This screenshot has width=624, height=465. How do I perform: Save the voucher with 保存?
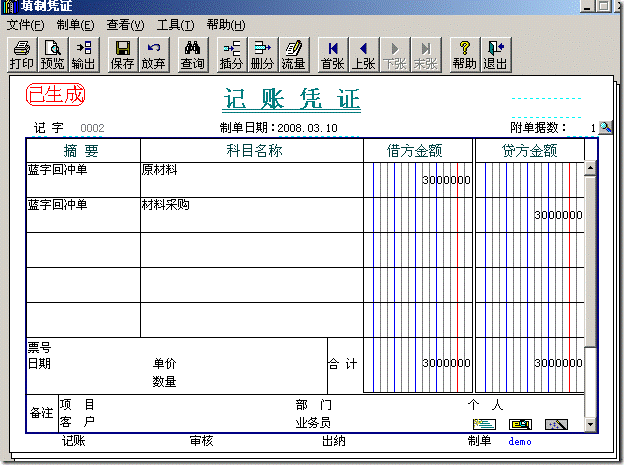coord(123,55)
